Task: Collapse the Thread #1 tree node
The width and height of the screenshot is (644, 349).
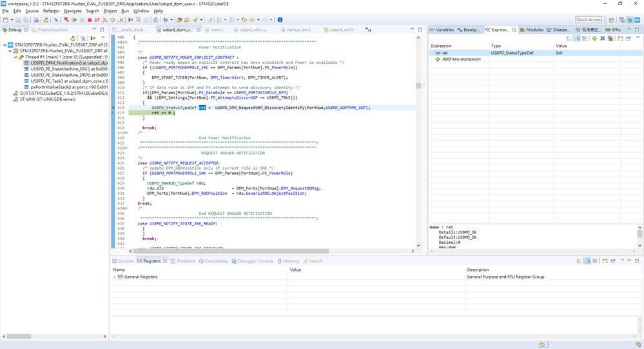Action: click(x=15, y=57)
